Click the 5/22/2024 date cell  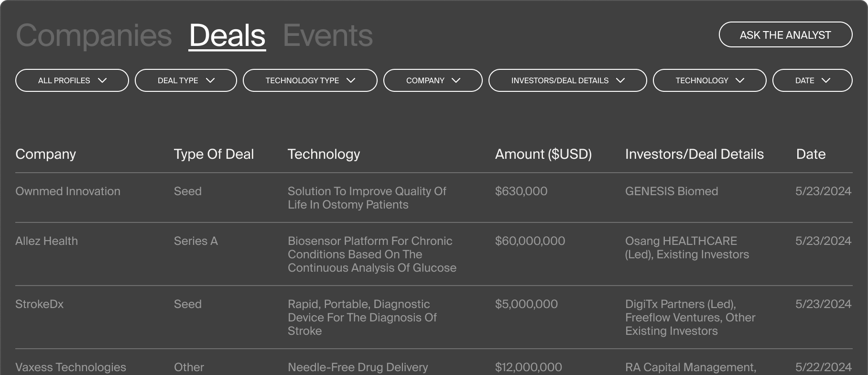click(x=823, y=367)
